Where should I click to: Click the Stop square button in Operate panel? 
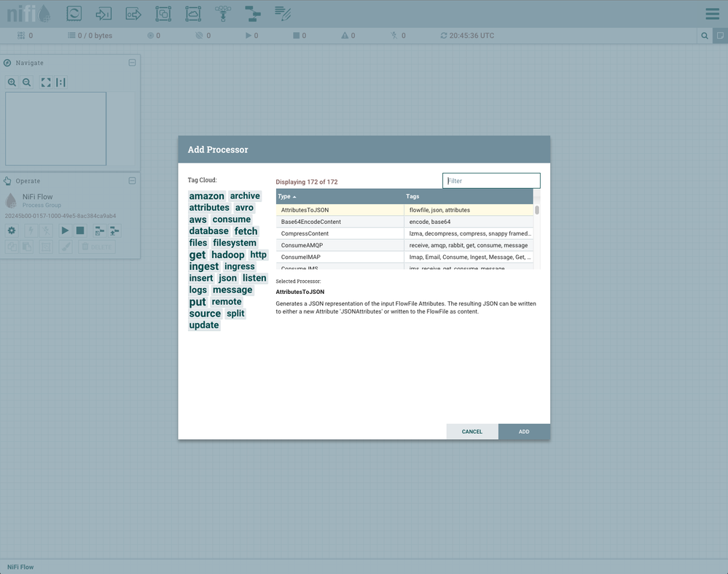80,230
